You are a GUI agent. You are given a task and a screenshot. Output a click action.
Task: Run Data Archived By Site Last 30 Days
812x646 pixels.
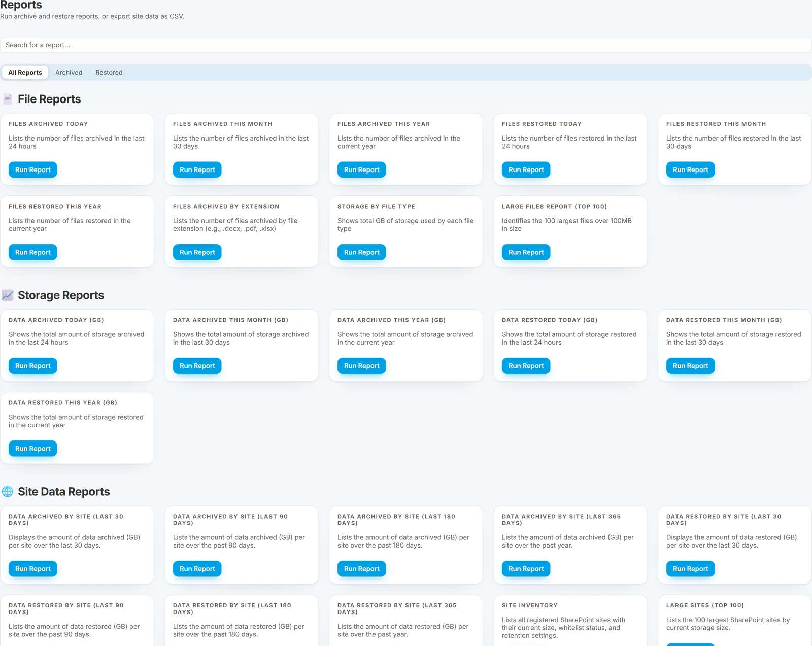(33, 569)
